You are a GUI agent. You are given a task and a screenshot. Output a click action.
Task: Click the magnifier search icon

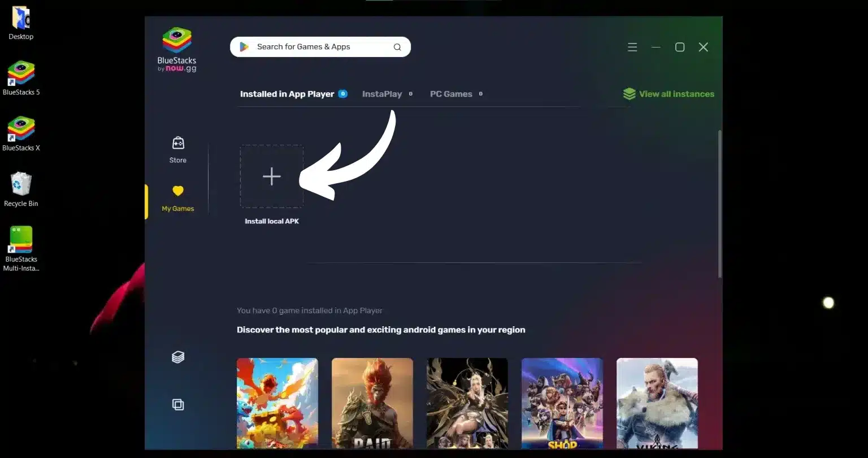(x=397, y=47)
